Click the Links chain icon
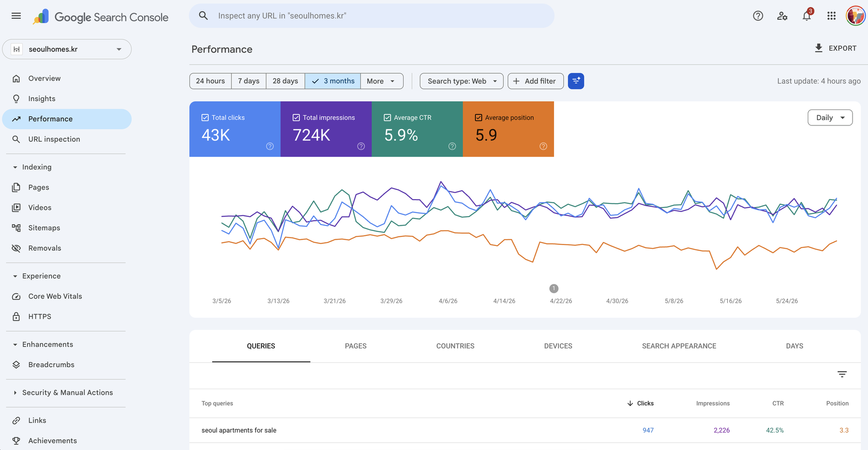Image resolution: width=868 pixels, height=450 pixels. click(x=16, y=421)
